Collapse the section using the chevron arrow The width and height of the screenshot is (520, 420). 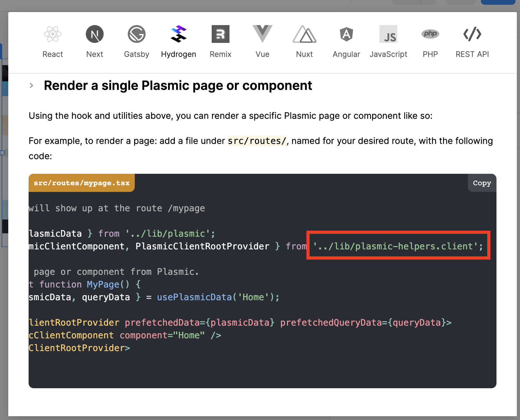[x=31, y=85]
